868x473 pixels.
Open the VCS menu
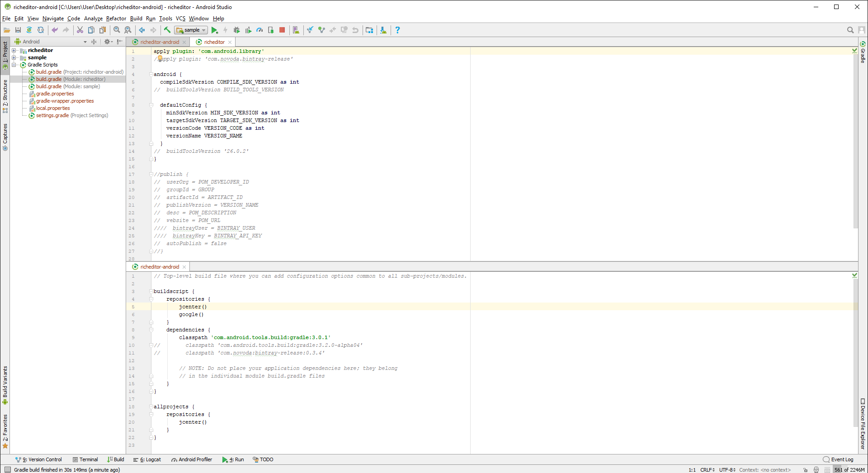pyautogui.click(x=180, y=19)
